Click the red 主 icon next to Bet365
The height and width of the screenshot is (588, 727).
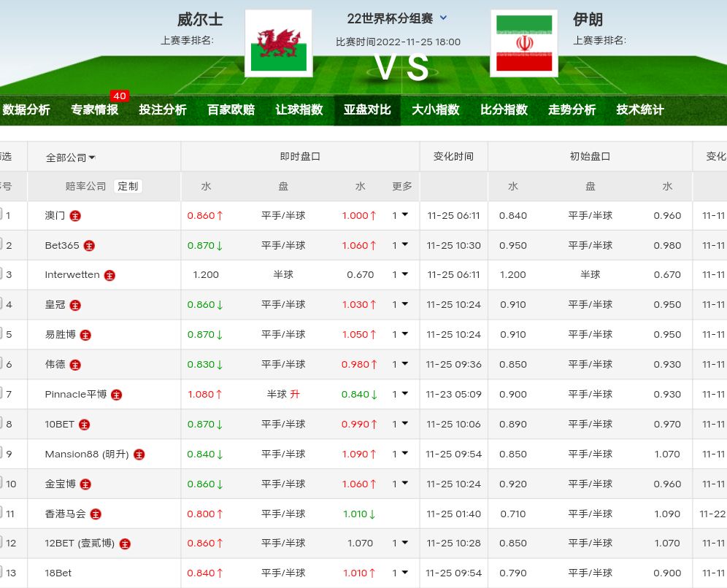coord(89,246)
